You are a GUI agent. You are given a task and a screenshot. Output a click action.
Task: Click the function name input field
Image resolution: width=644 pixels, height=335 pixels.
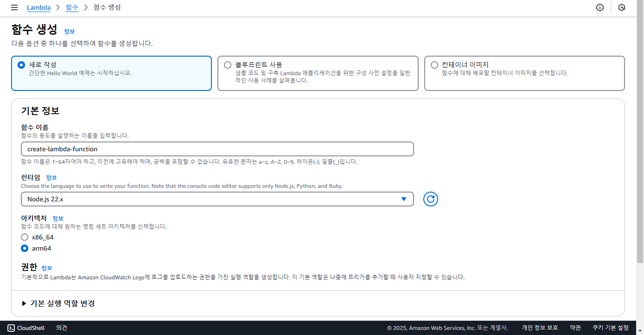click(217, 149)
